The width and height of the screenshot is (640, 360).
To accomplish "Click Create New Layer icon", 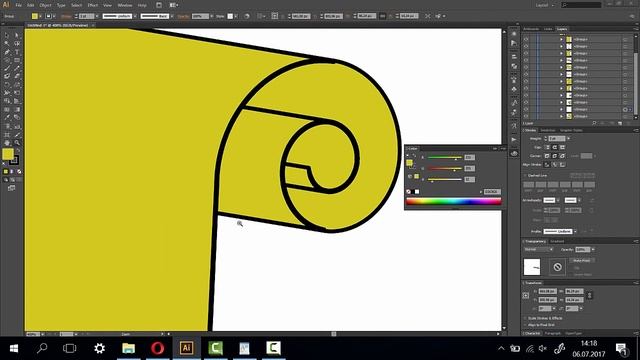I will pyautogui.click(x=620, y=123).
